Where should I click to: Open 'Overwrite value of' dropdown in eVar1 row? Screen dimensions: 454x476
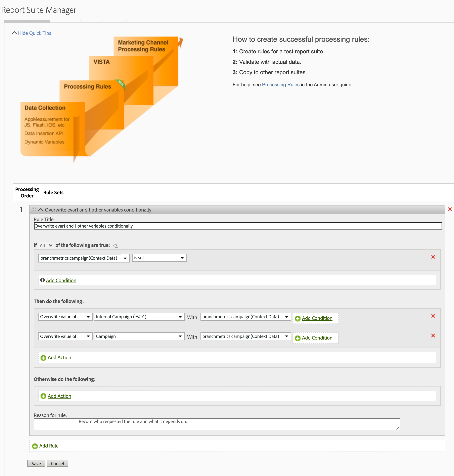coord(65,316)
